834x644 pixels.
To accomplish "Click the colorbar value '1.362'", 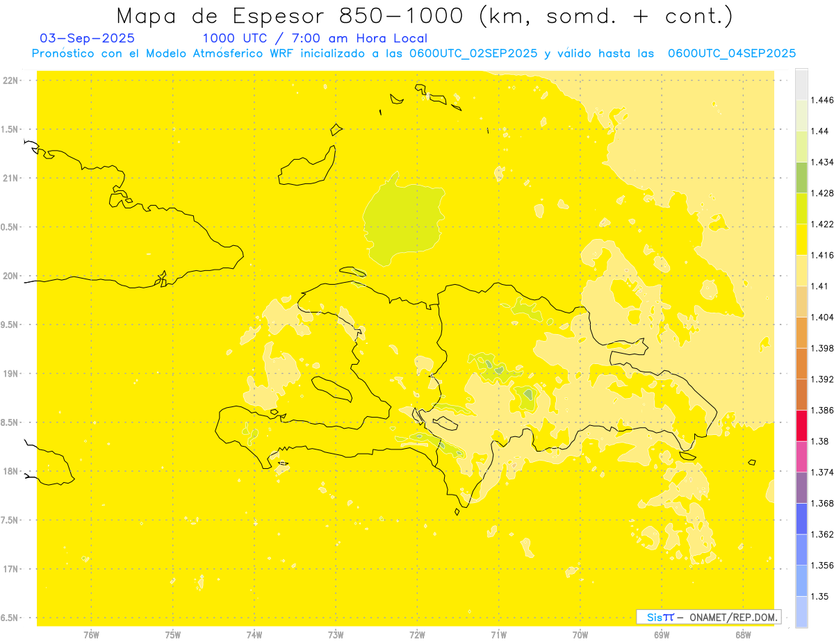I will pyautogui.click(x=822, y=534).
